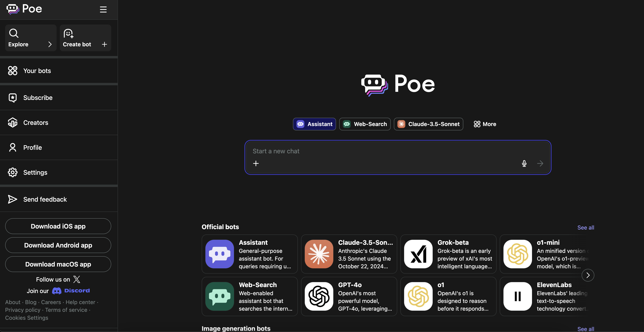This screenshot has height=332, width=644.
Task: Click See all for Official bots
Action: coord(585,228)
